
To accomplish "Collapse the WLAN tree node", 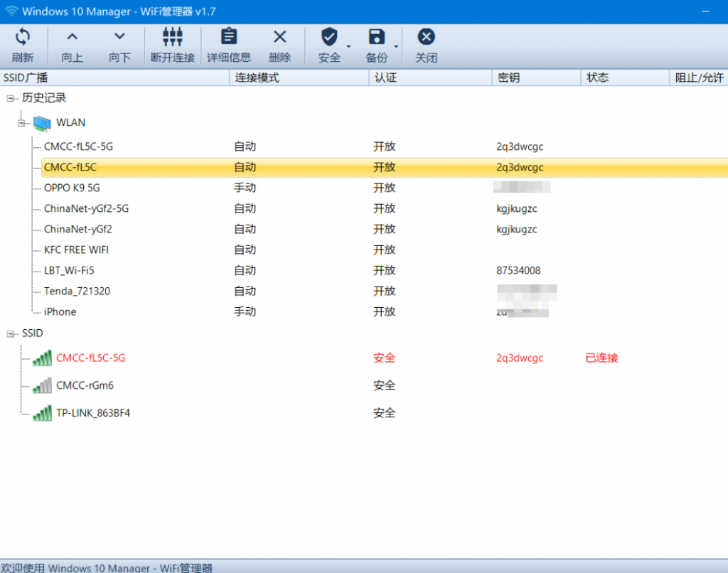I will coord(21,123).
